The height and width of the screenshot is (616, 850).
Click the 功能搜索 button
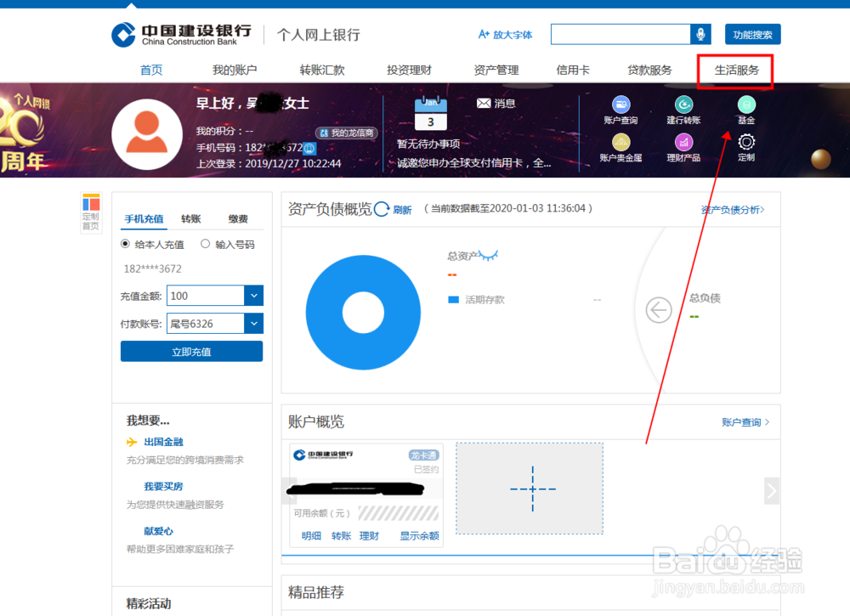tap(752, 35)
